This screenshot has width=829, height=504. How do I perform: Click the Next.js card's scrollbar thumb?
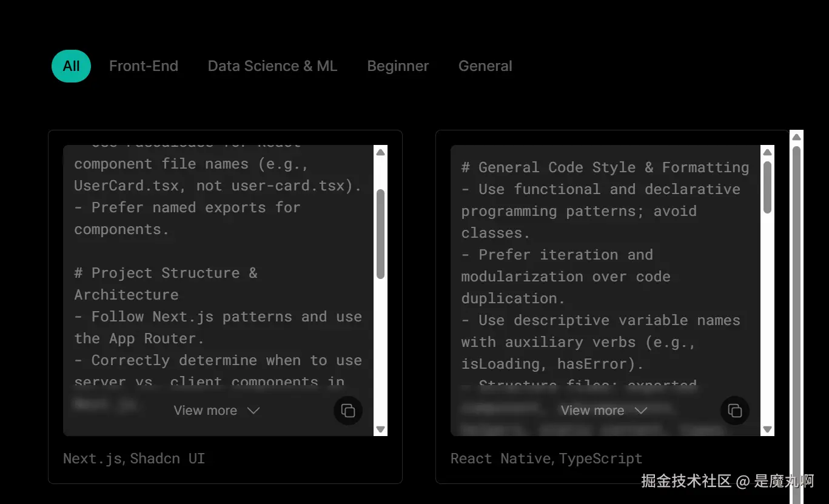381,234
